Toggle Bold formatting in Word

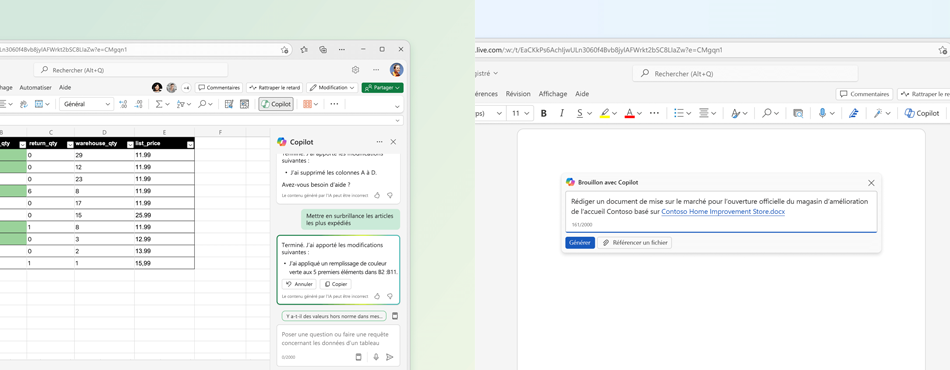pyautogui.click(x=543, y=113)
